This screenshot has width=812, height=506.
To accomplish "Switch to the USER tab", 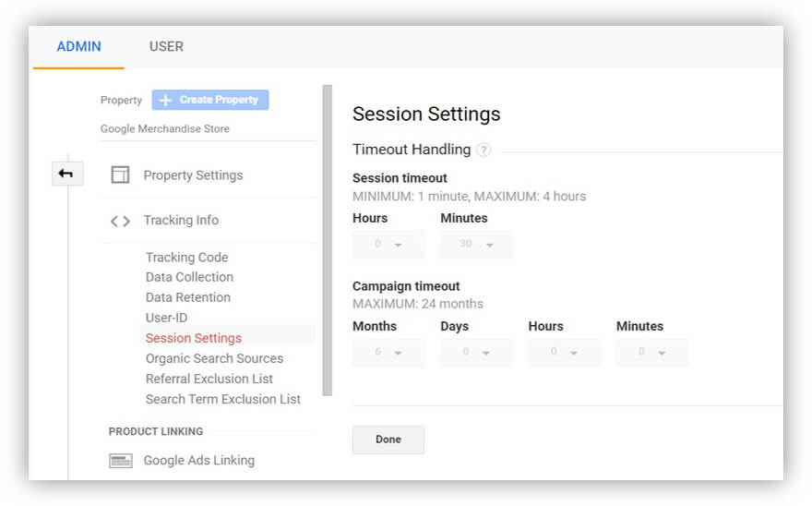I will (166, 47).
